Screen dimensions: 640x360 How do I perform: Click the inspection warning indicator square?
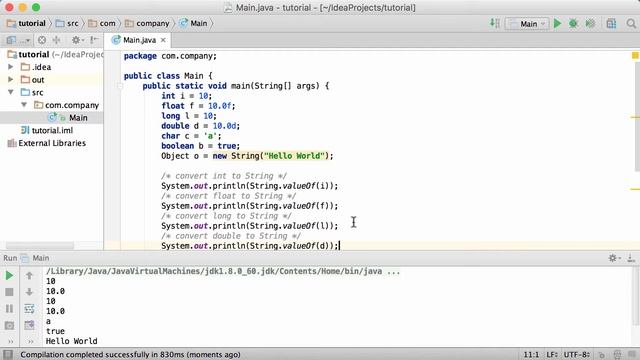pyautogui.click(x=636, y=56)
